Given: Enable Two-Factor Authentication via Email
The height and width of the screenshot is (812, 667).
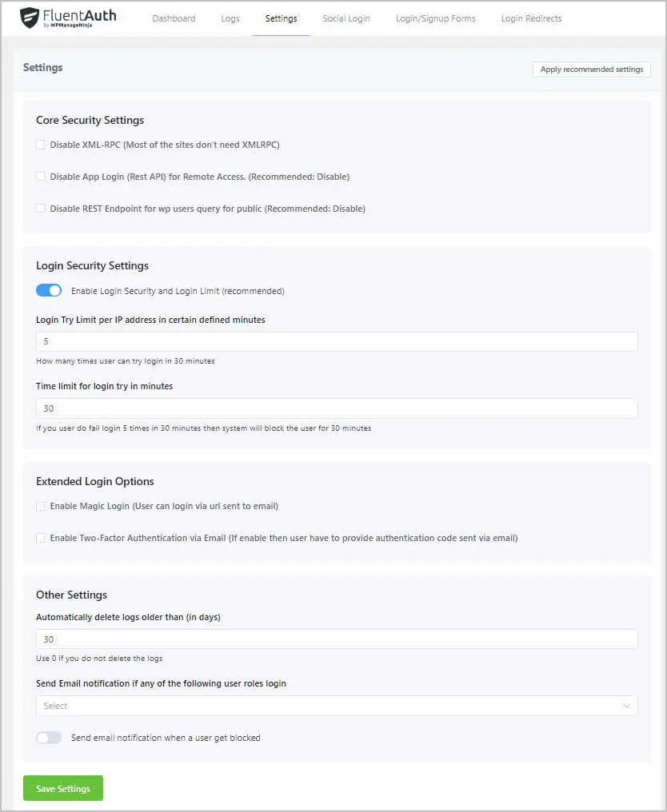Looking at the screenshot, I should pyautogui.click(x=41, y=538).
